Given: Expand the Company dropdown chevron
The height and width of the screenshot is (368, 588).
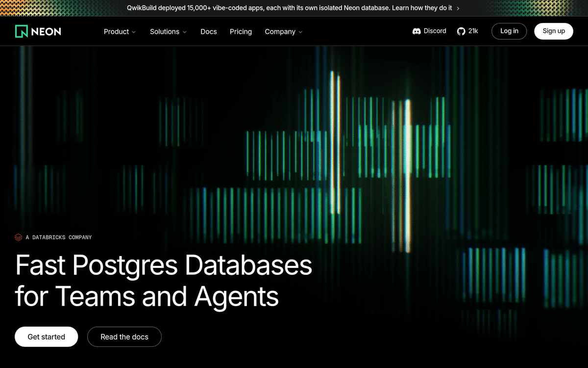Looking at the screenshot, I should [x=300, y=32].
